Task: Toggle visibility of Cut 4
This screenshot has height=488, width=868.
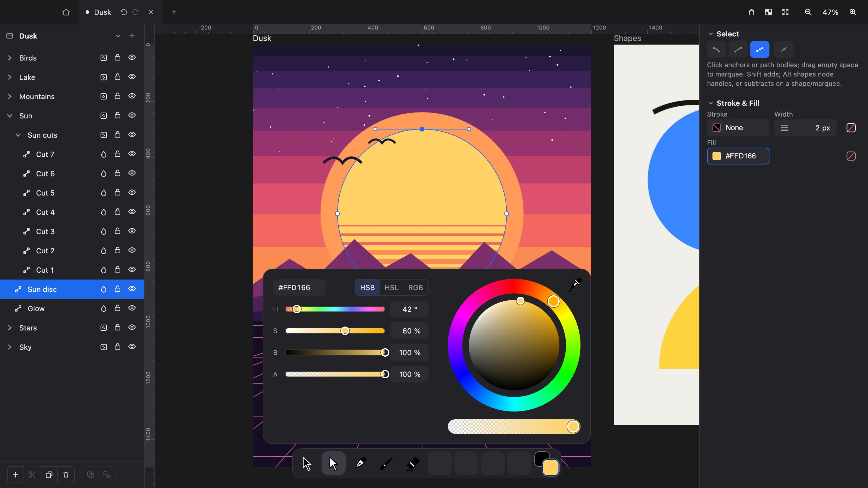Action: click(x=132, y=212)
